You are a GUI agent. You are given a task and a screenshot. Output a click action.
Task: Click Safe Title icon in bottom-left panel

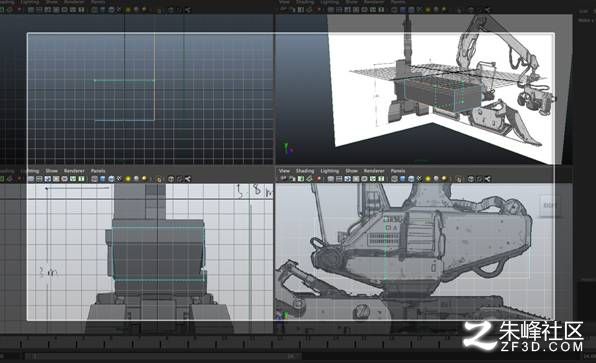coord(81,179)
